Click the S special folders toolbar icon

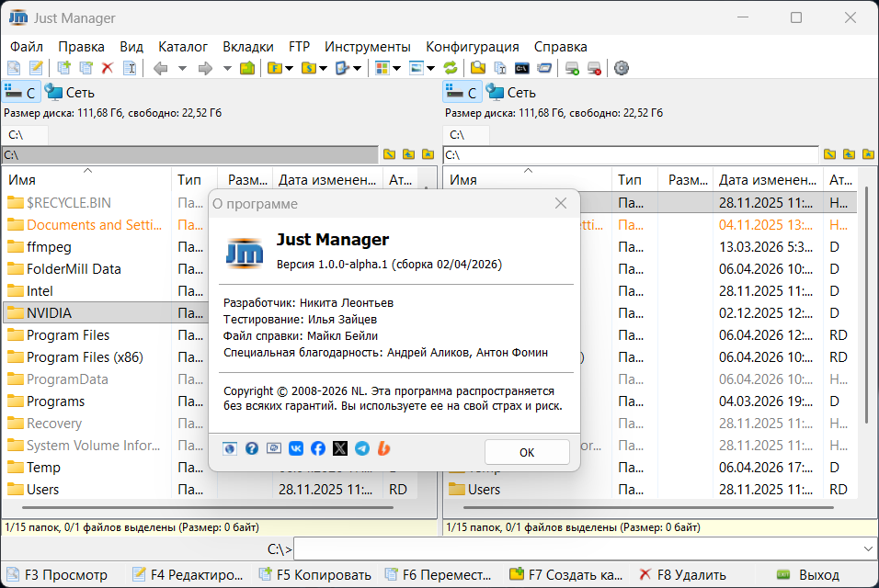[x=308, y=68]
